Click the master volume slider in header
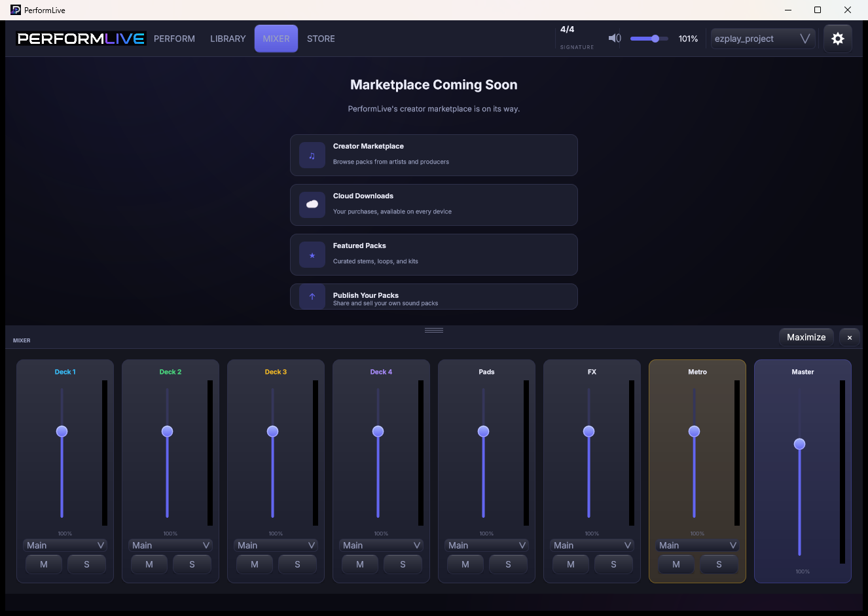 click(649, 39)
